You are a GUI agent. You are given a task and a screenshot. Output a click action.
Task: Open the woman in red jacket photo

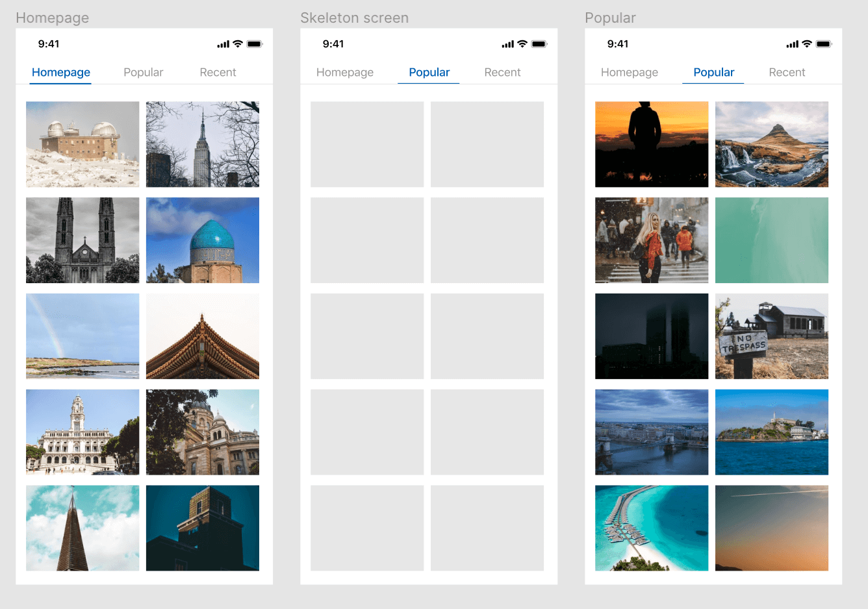pyautogui.click(x=652, y=240)
